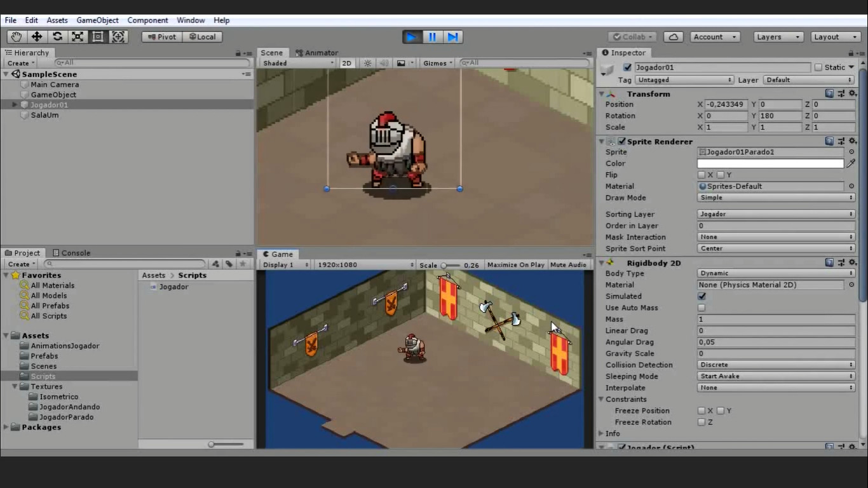Click the Maximize On Play button
This screenshot has width=868, height=488.
pos(515,265)
